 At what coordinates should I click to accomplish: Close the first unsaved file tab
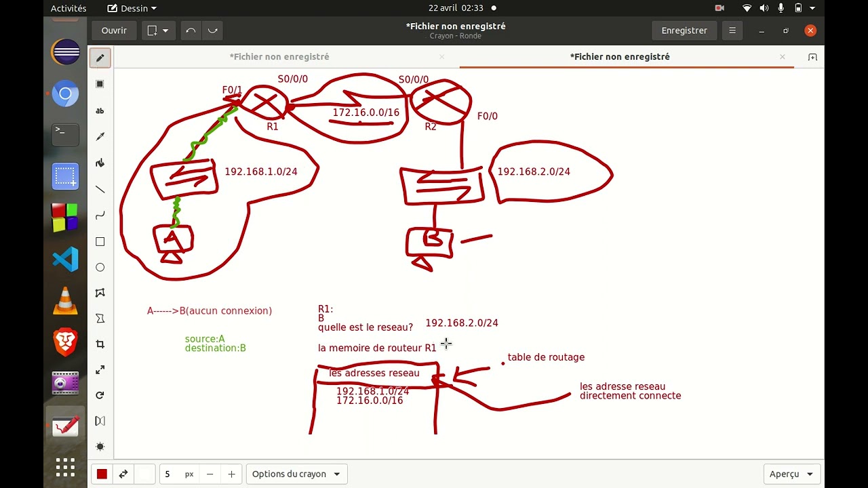[442, 57]
